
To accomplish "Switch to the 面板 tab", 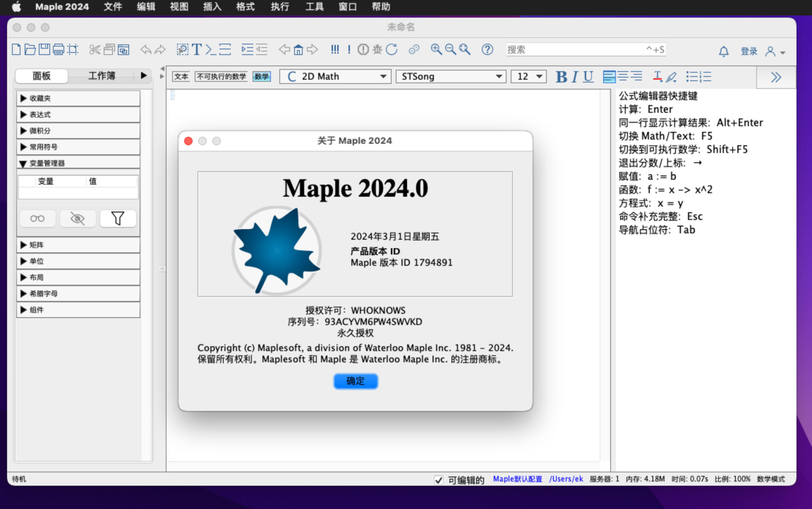I will (x=42, y=76).
